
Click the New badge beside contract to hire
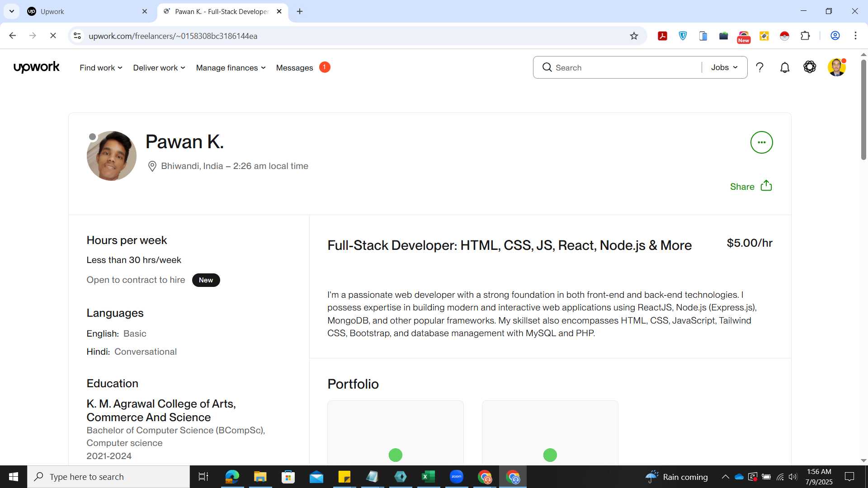(x=206, y=280)
